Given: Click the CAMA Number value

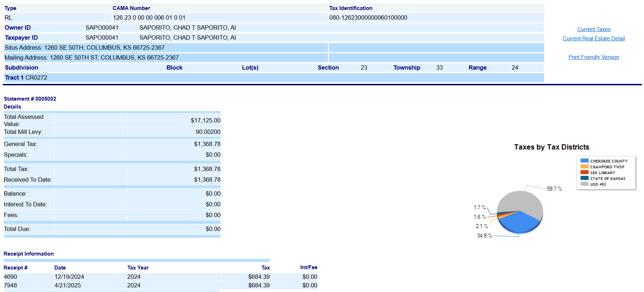Looking at the screenshot, I should [x=149, y=17].
